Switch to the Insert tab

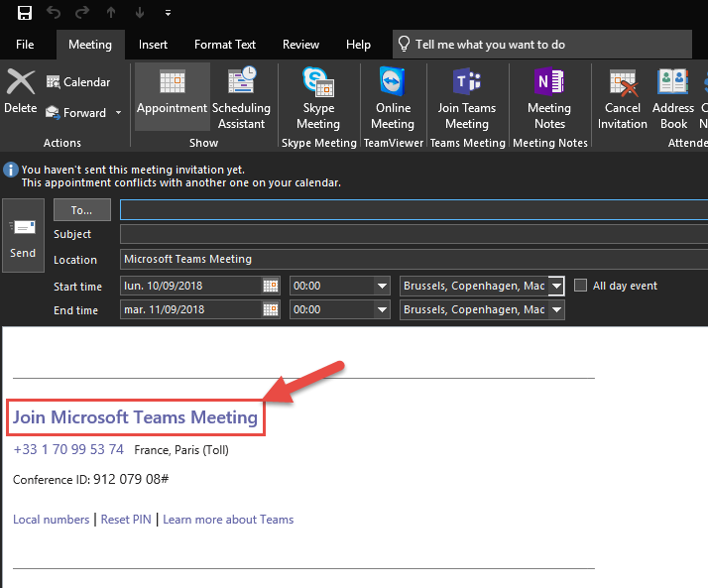coord(153,45)
